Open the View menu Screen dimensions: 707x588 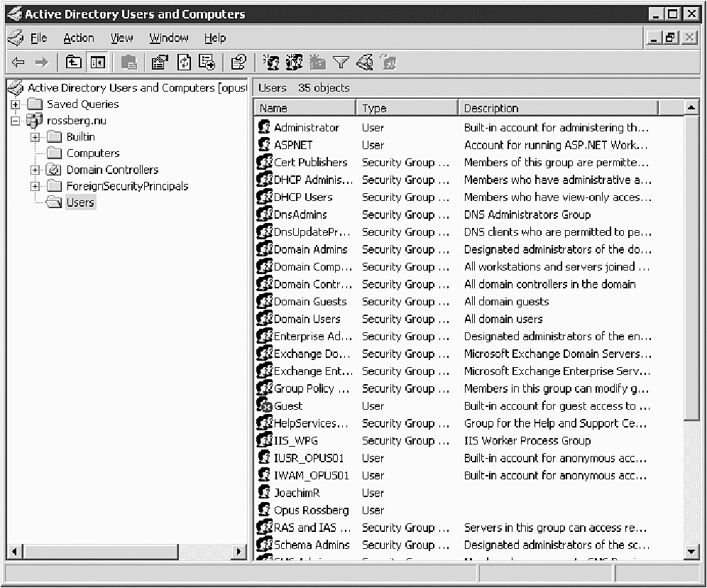click(x=121, y=38)
